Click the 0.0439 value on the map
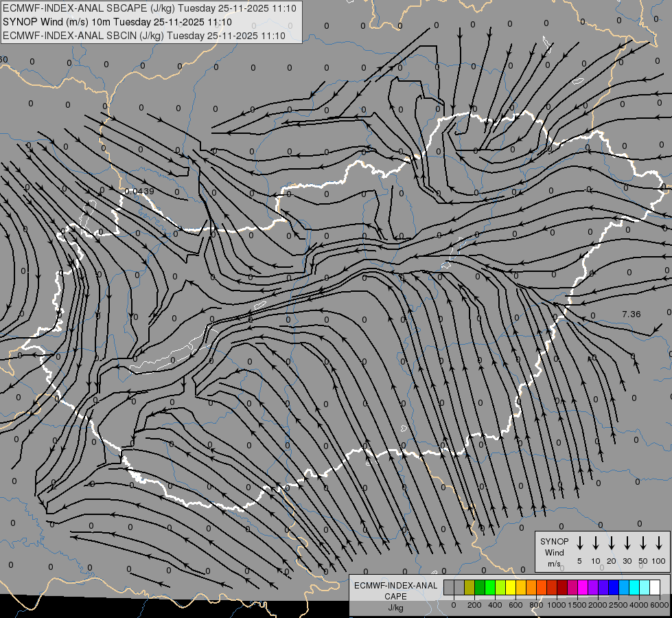The width and height of the screenshot is (672, 618). tap(139, 191)
